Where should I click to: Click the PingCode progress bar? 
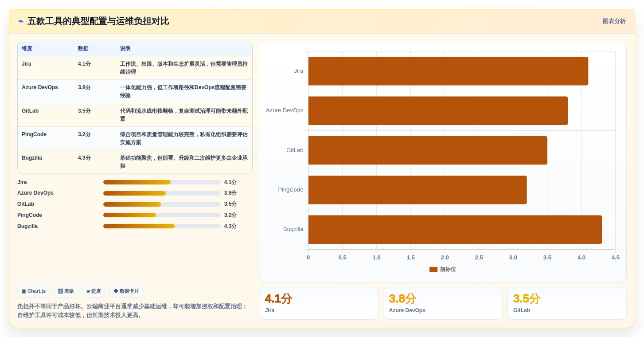pyautogui.click(x=162, y=215)
